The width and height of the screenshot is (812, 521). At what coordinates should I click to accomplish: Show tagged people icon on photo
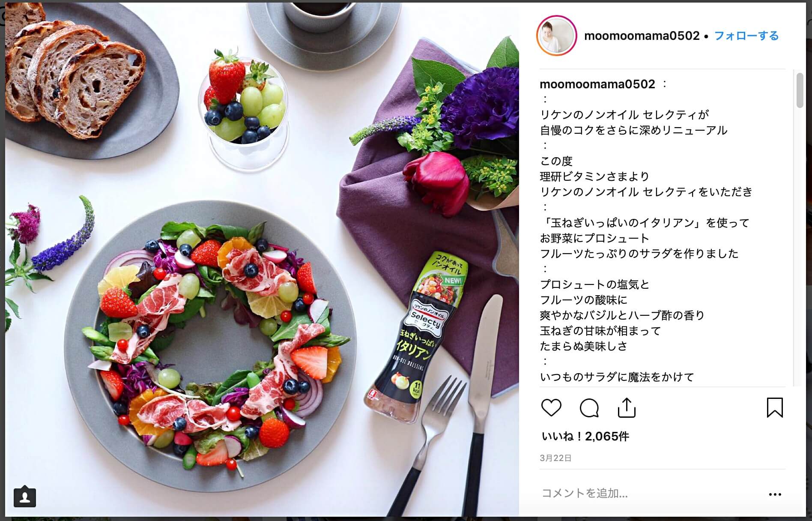pos(25,497)
